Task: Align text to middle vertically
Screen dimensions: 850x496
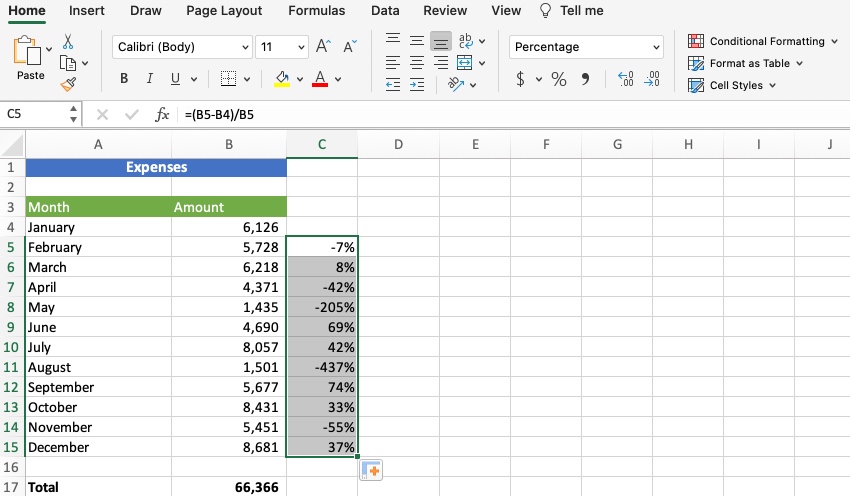Action: pyautogui.click(x=417, y=40)
